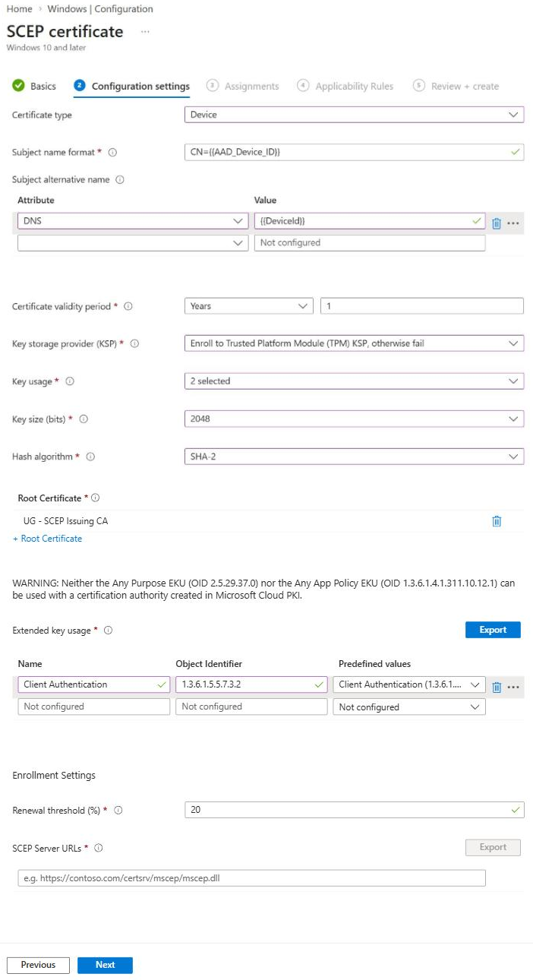
Task: Edit the certificate validity number field
Action: coord(422,306)
